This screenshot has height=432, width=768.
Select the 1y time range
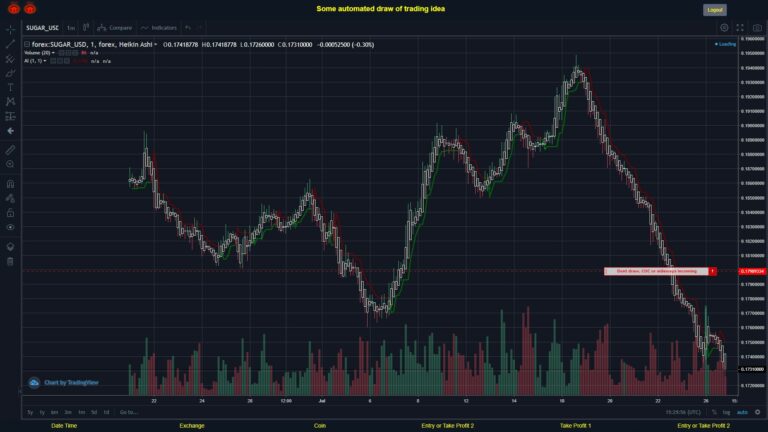[42, 412]
